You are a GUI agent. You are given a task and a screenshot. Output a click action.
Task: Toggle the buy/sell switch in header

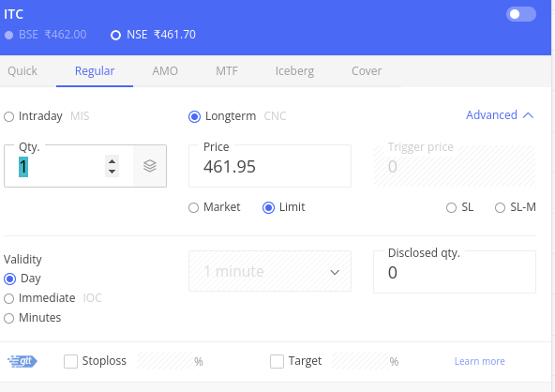(x=520, y=14)
